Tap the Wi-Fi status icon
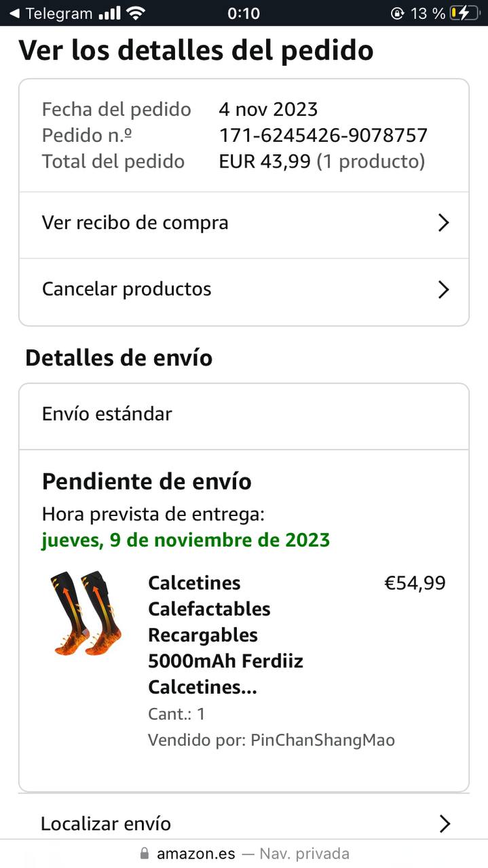The image size is (488, 868). pyautogui.click(x=136, y=13)
